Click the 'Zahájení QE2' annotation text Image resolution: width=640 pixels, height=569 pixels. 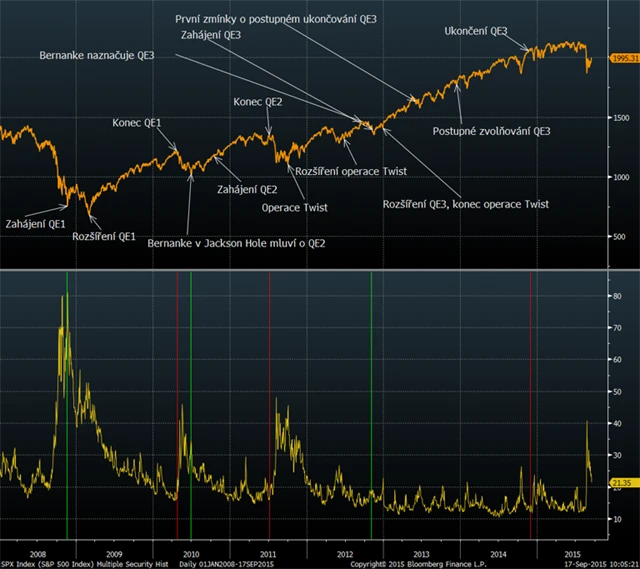click(247, 189)
